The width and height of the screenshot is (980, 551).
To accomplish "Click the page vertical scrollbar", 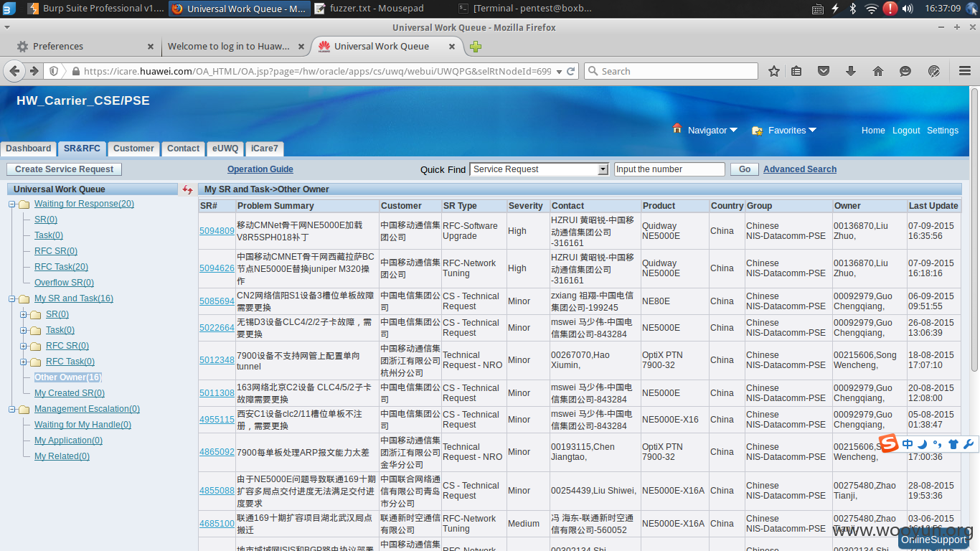I will click(974, 230).
